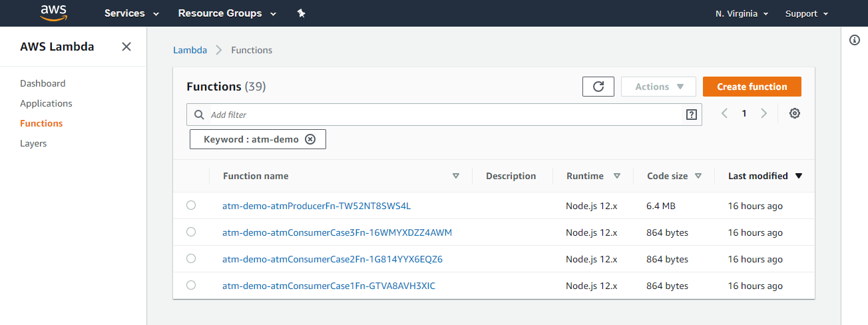Open Applications in sidebar
The height and width of the screenshot is (325, 868).
click(46, 103)
